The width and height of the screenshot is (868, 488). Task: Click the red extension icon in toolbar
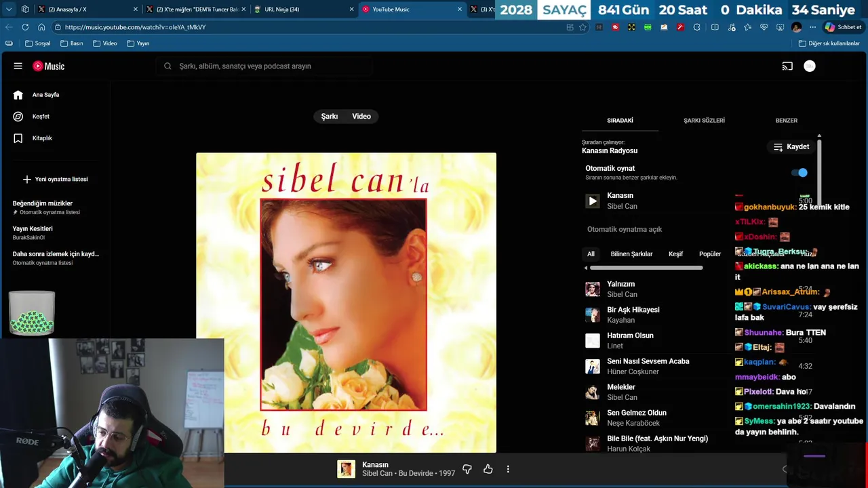coord(616,27)
